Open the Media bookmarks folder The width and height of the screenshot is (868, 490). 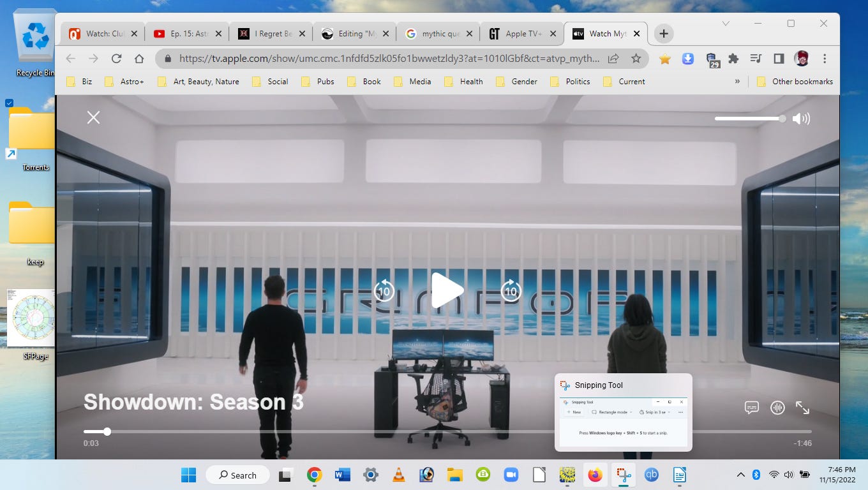click(412, 82)
